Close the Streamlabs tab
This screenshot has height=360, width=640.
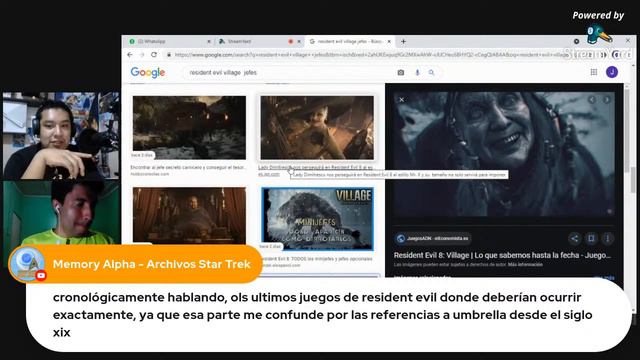tap(299, 41)
